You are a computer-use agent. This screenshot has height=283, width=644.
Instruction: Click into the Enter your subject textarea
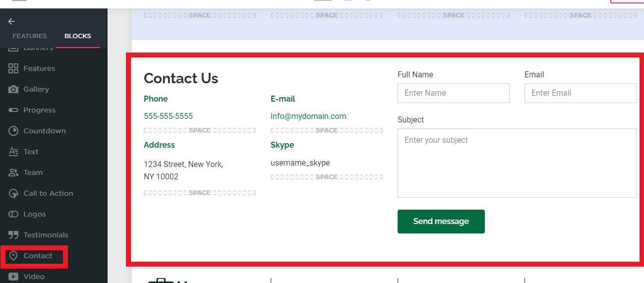(x=517, y=163)
